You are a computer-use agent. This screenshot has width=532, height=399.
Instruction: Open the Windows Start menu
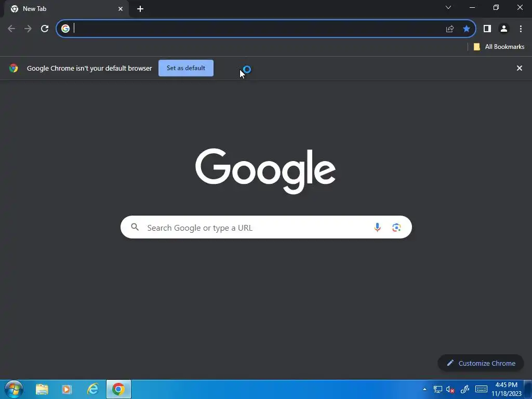pos(14,389)
